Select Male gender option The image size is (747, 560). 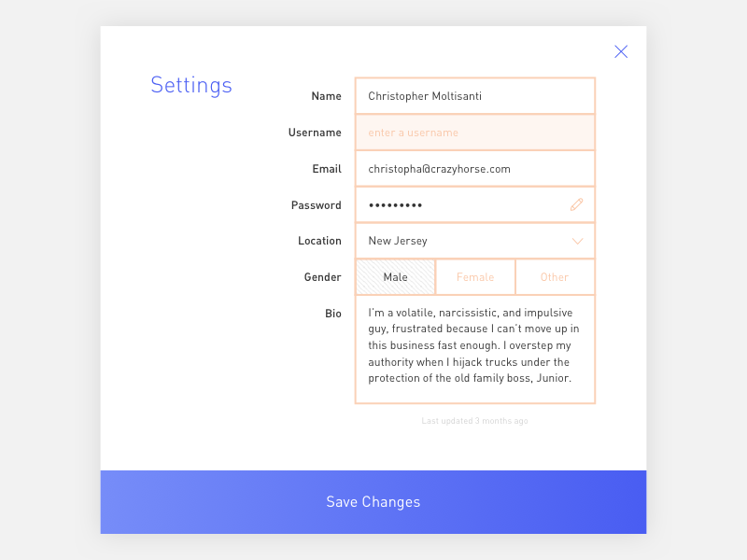(x=395, y=277)
